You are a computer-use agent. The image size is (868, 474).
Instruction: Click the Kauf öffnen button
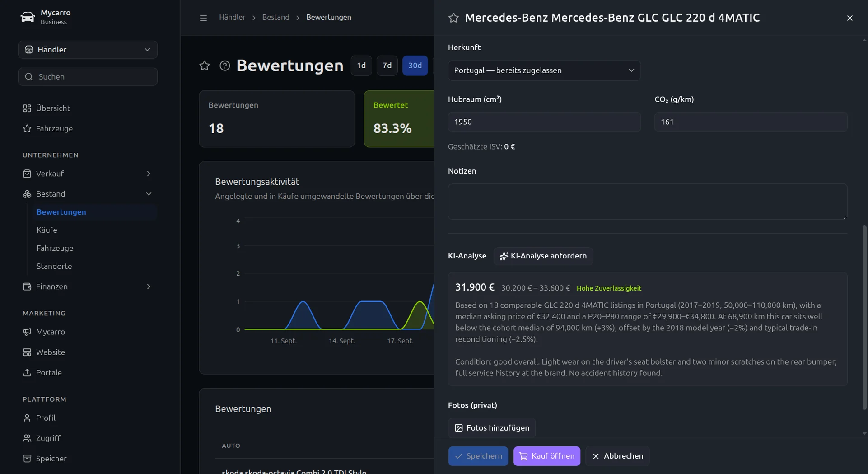(x=546, y=456)
